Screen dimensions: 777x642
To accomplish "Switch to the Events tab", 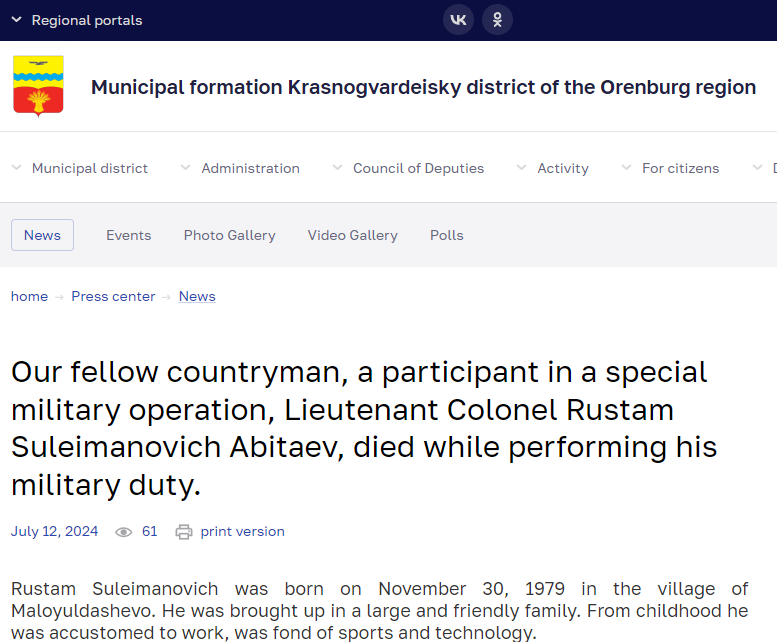I will click(x=128, y=235).
